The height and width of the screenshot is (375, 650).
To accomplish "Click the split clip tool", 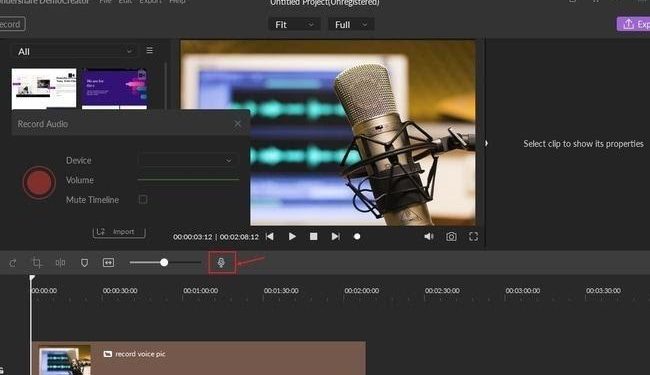I will pos(61,262).
